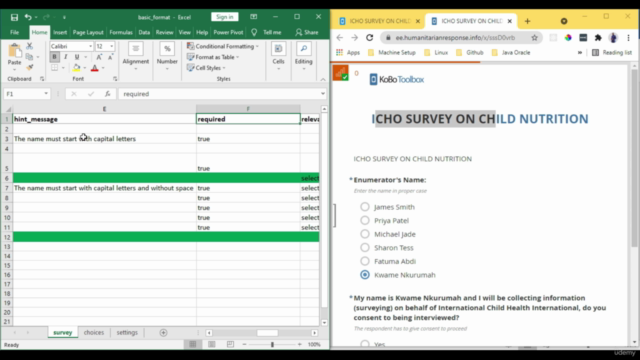Viewport: 640px width, 360px height.
Task: Open a new Chrome tab
Action: coord(527,21)
